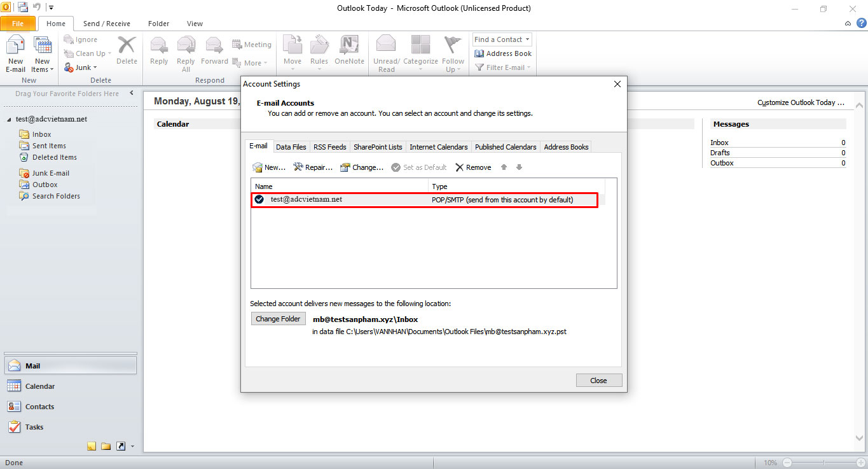Click Repair... in Account Settings

coord(313,167)
